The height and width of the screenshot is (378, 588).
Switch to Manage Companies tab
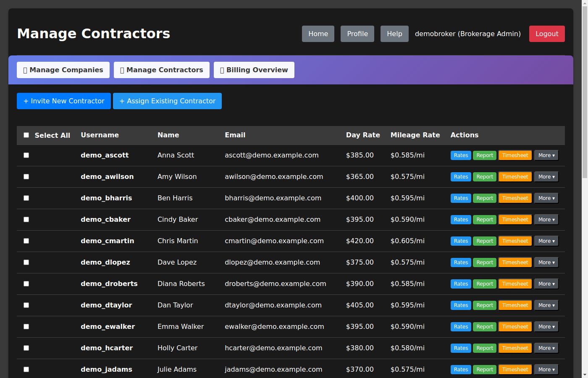click(63, 70)
